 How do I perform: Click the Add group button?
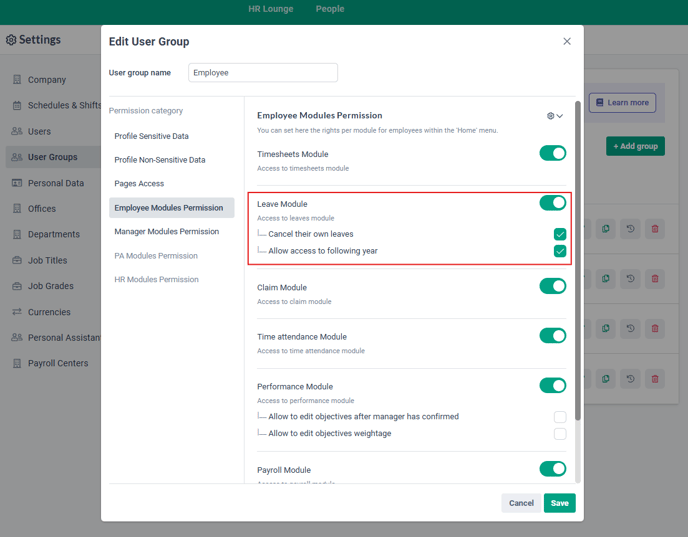point(635,146)
